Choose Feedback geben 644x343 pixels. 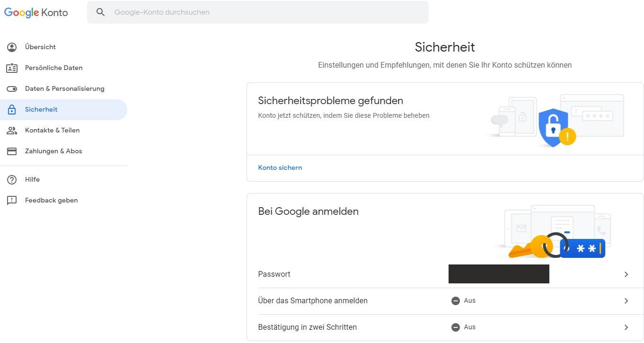(x=63, y=200)
